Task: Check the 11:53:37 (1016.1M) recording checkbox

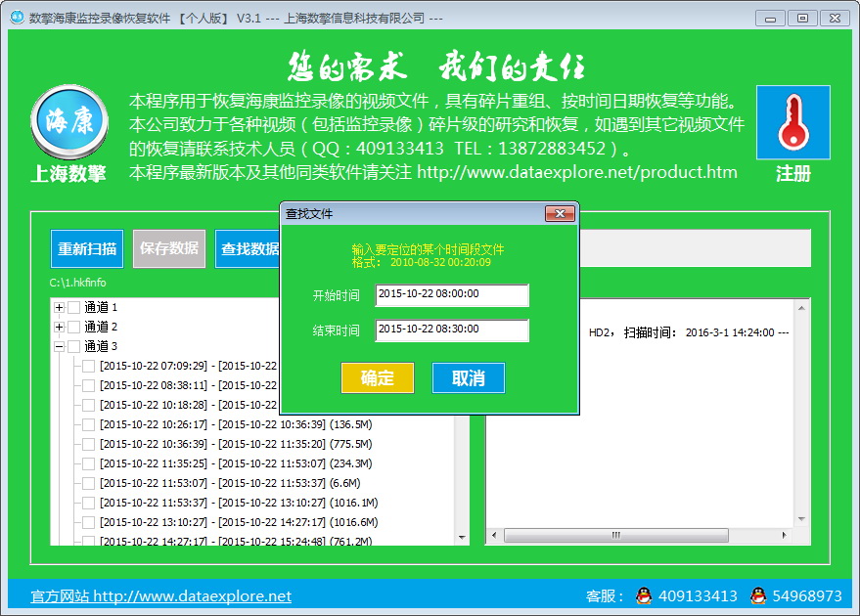Action: [88, 504]
